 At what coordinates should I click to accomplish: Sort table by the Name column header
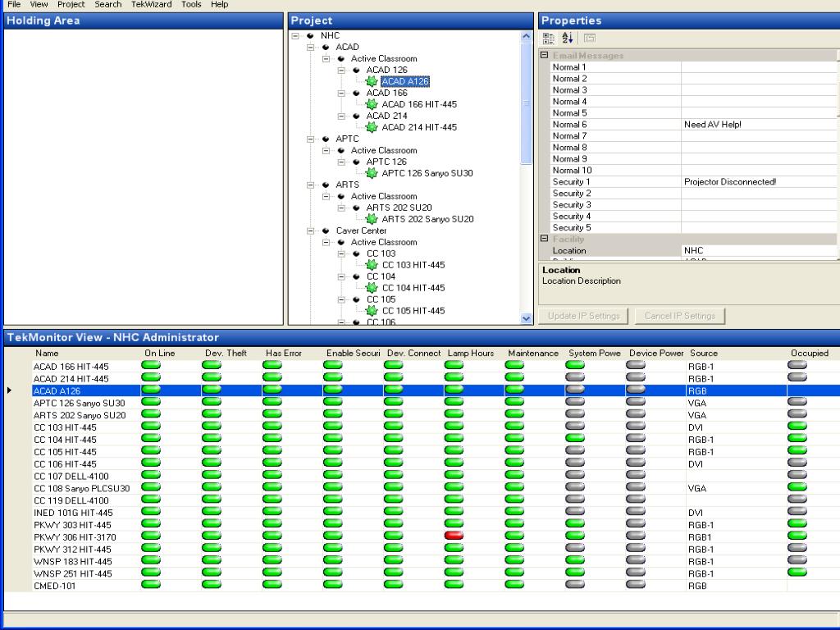(47, 353)
